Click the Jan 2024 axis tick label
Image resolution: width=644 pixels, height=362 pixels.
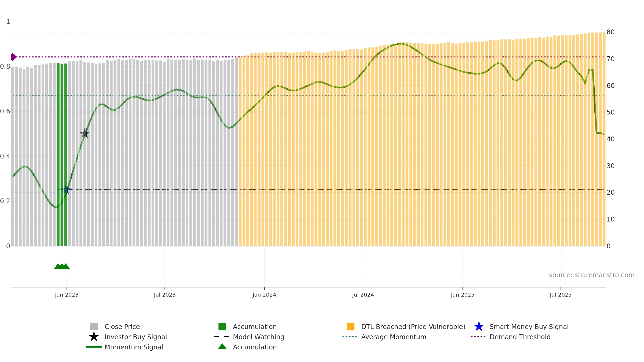(264, 295)
